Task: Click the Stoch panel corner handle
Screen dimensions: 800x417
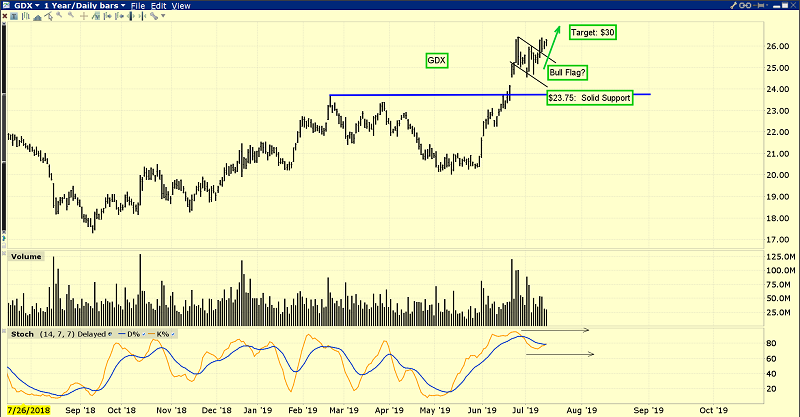Action: (4, 331)
